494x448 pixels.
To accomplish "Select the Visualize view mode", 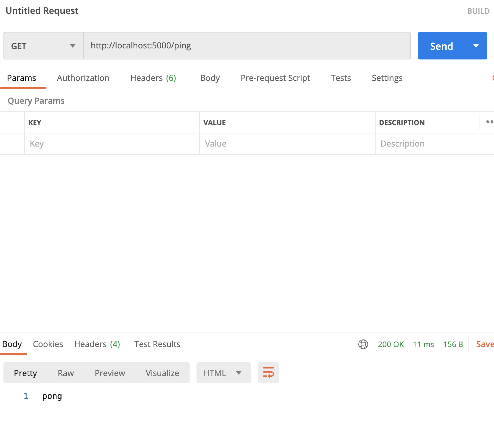I will click(162, 373).
